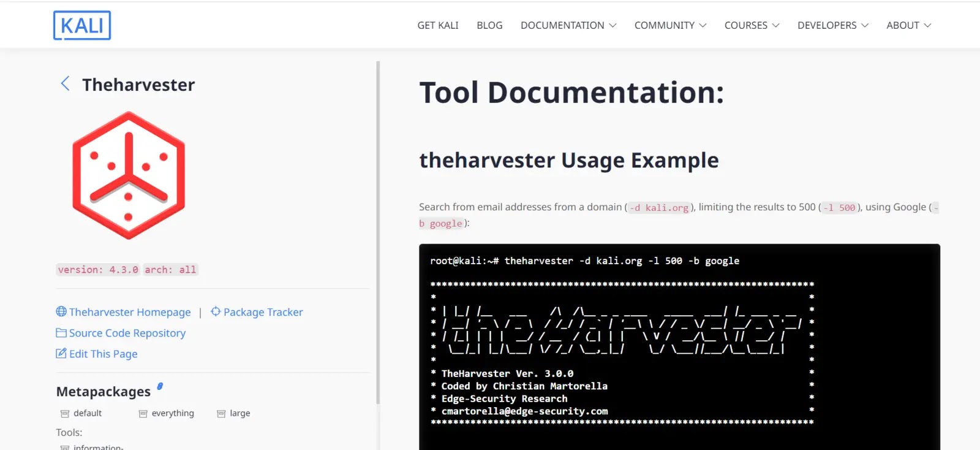Click the sidebar vertical scrollbar
The width and height of the screenshot is (980, 450).
pos(378,233)
